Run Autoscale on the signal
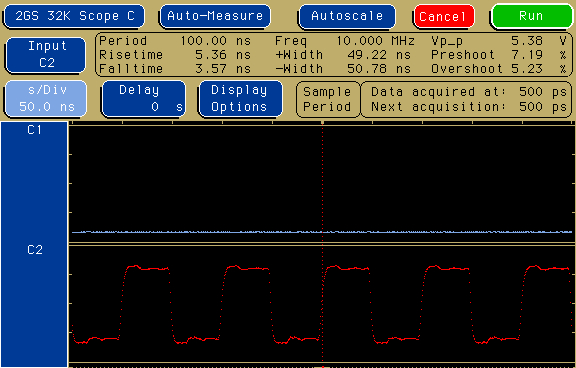The height and width of the screenshot is (368, 576). tap(347, 16)
